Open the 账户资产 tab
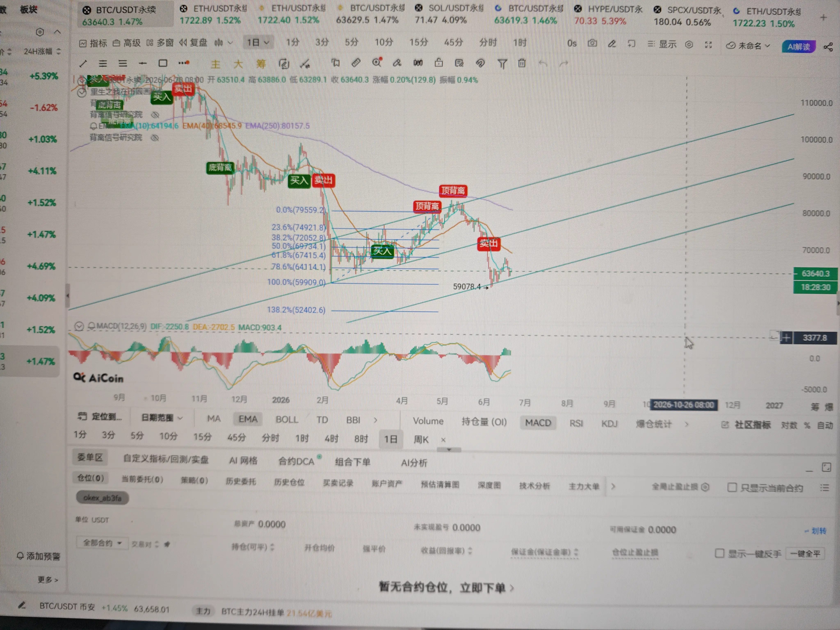This screenshot has height=630, width=840. pos(387,483)
